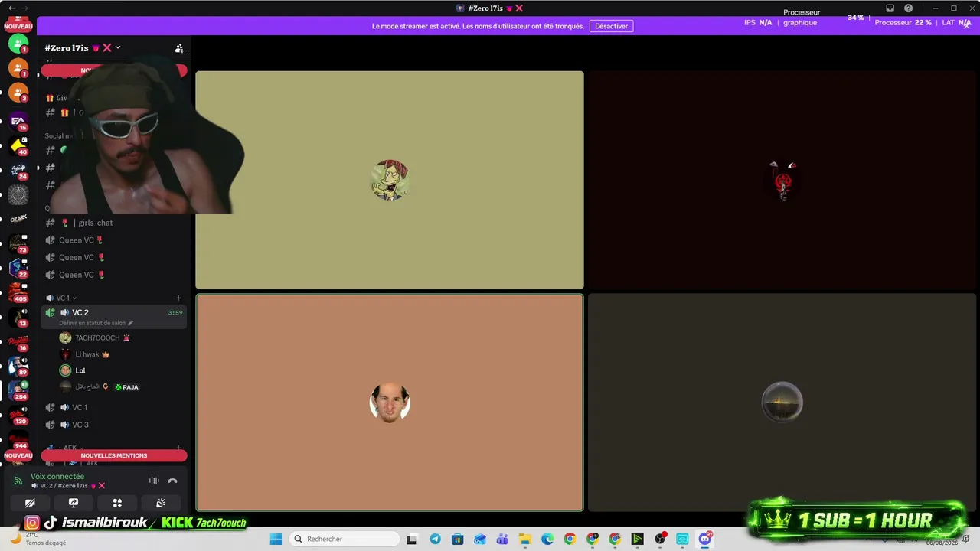Join the VC 1 voice channel below RAJA user
Viewport: 980px width, 551px height.
[113, 407]
